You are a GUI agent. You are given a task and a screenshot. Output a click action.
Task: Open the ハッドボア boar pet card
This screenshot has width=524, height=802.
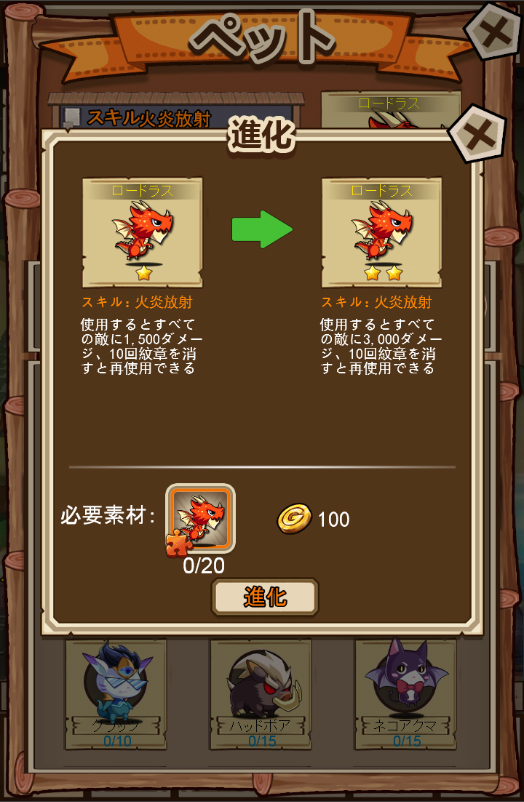[261, 693]
